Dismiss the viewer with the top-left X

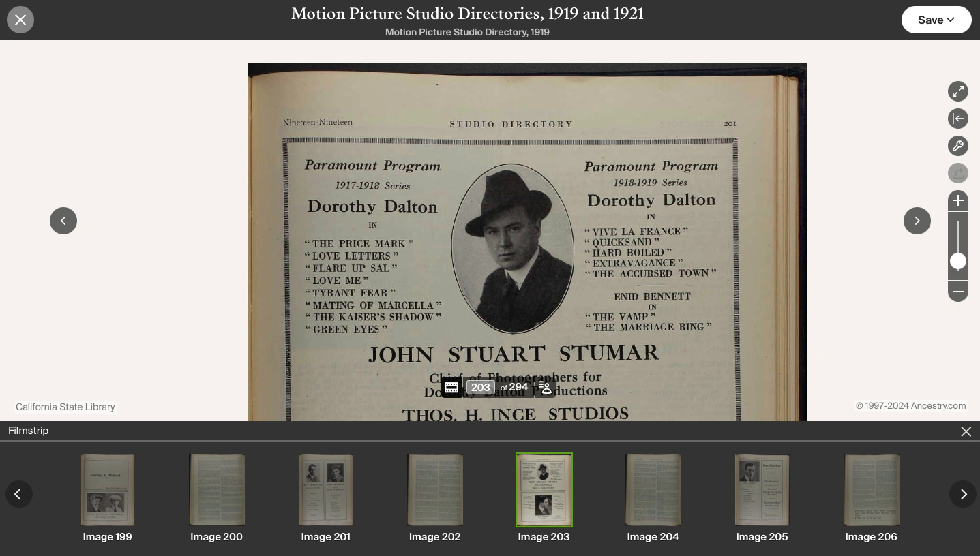coord(20,19)
